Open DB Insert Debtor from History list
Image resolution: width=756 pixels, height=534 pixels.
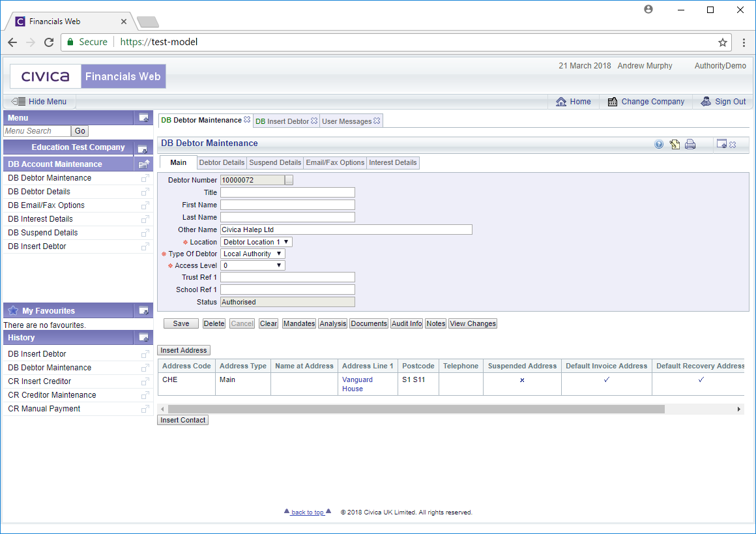coord(37,354)
